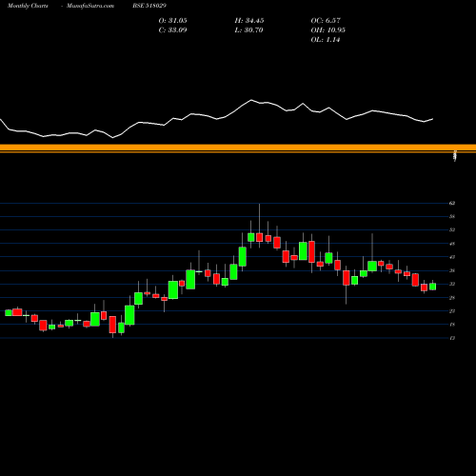The width and height of the screenshot is (476, 476).
Task: Click the last green candle at chart's right end
Action: pyautogui.click(x=433, y=287)
